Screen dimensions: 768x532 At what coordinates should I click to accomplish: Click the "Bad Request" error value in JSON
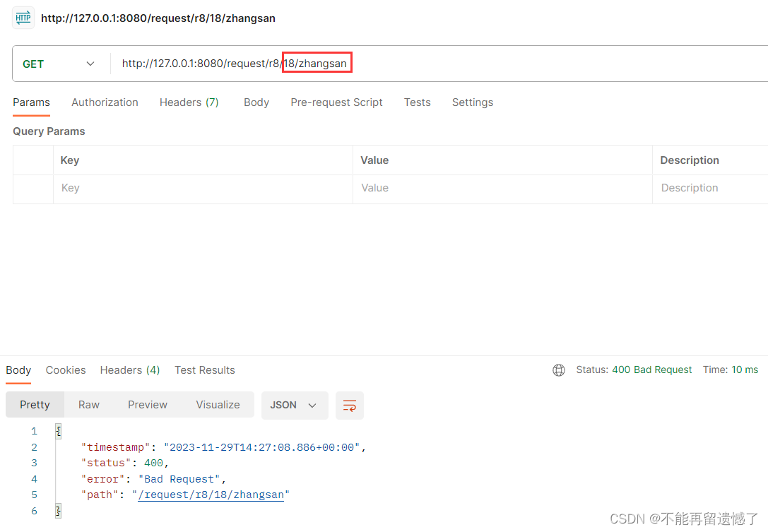179,479
